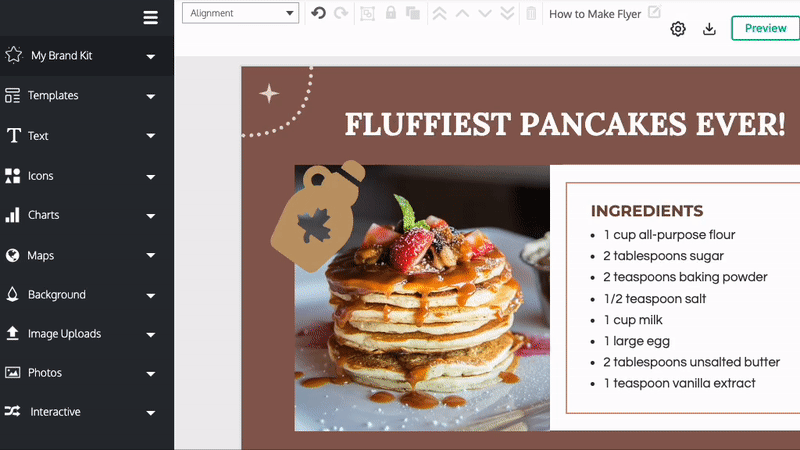Click the trash delete icon
The width and height of the screenshot is (800, 450).
point(531,13)
